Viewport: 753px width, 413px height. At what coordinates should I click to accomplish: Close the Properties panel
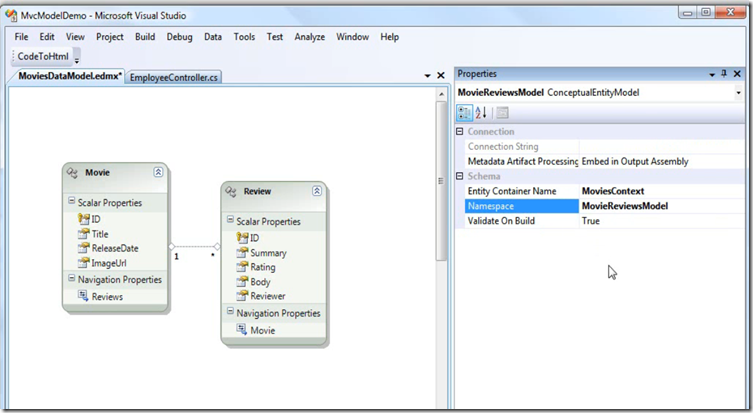pos(737,74)
